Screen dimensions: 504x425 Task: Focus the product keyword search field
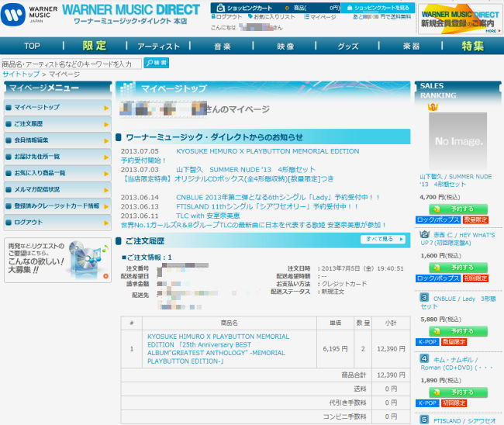pos(71,64)
